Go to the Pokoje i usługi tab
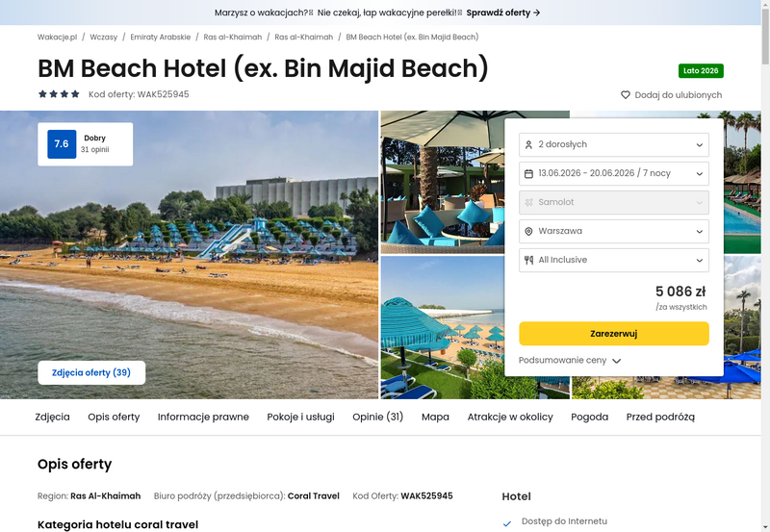The height and width of the screenshot is (532, 770). [x=300, y=417]
